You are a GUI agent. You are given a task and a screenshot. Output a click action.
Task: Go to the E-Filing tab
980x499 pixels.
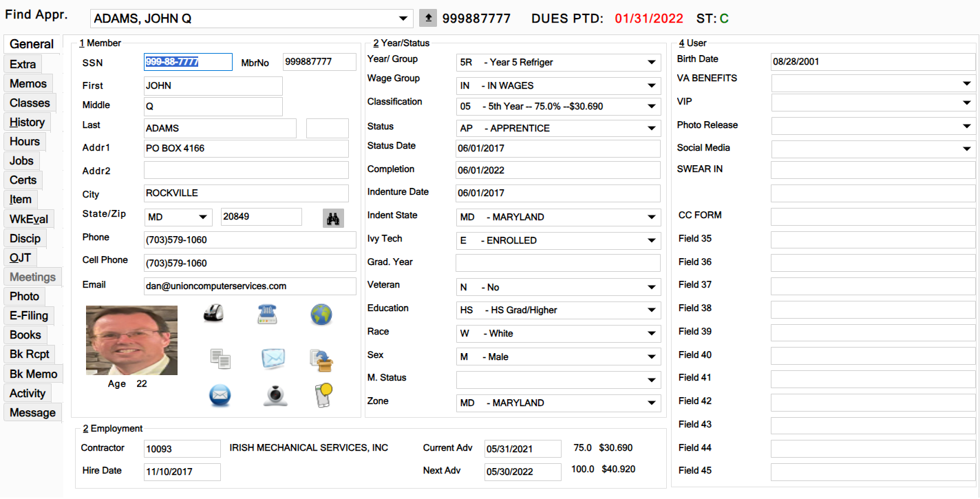[x=28, y=316]
